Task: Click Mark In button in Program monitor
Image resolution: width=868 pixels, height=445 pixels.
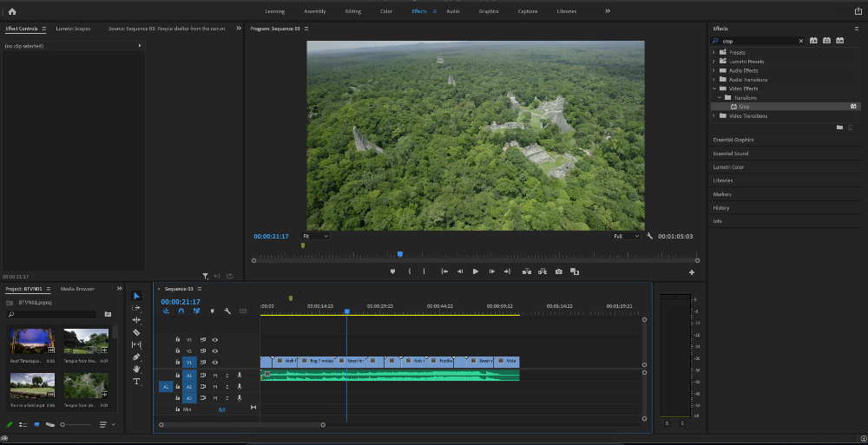Action: (410, 272)
